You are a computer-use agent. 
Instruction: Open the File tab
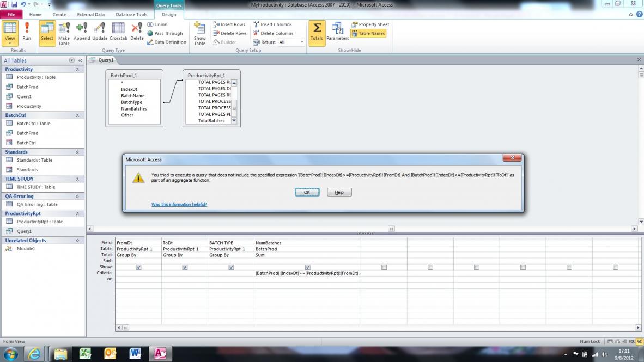click(11, 14)
